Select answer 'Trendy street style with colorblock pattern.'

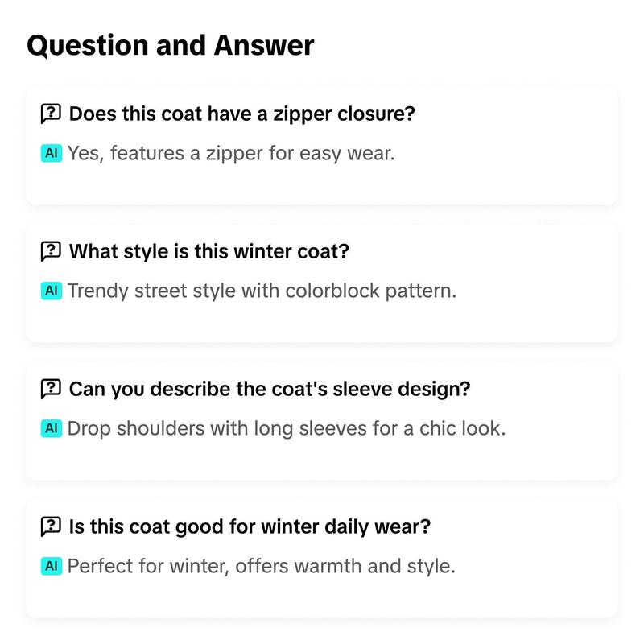[x=262, y=291]
